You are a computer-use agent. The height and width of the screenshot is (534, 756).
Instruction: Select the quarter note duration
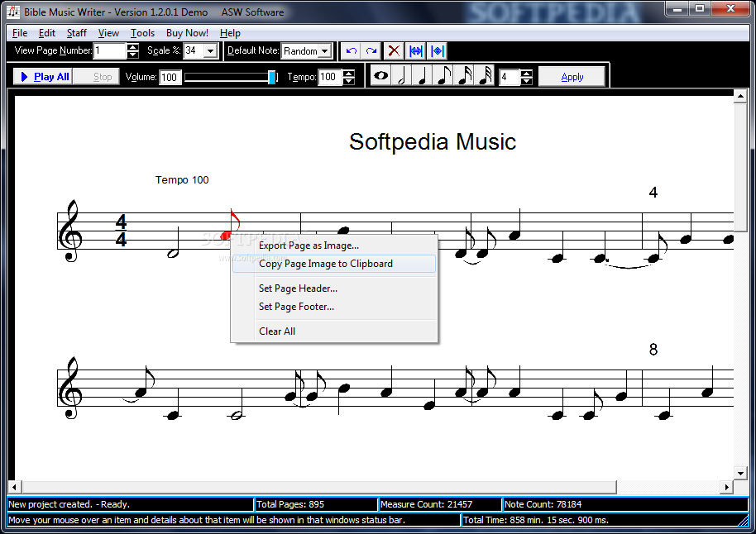(x=423, y=76)
